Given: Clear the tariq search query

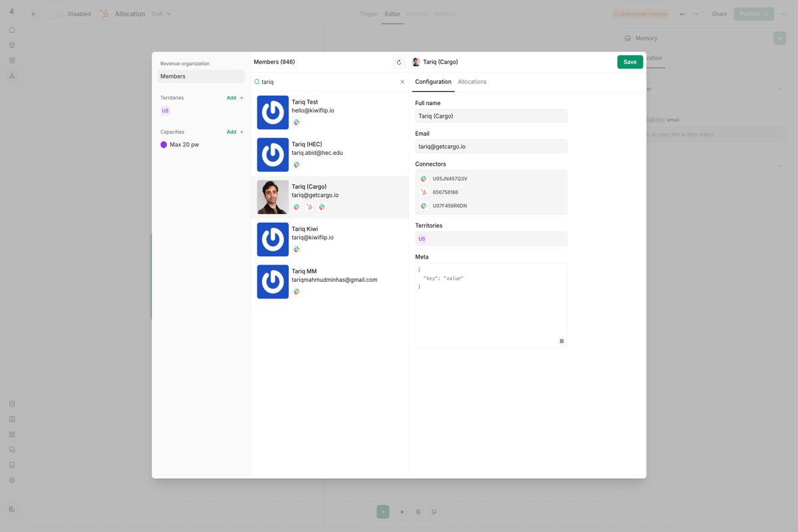Looking at the screenshot, I should point(402,82).
